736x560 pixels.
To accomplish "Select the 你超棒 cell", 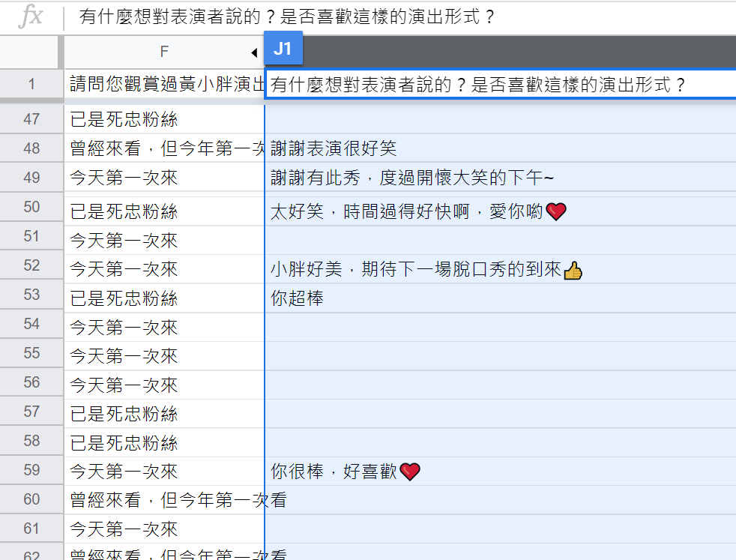I will tap(297, 298).
